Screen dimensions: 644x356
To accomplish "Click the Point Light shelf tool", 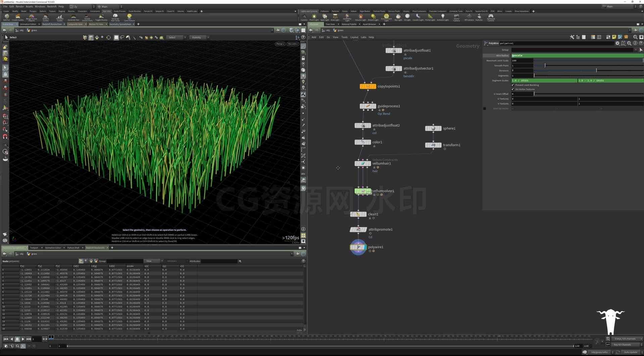I will pyautogui.click(x=314, y=17).
